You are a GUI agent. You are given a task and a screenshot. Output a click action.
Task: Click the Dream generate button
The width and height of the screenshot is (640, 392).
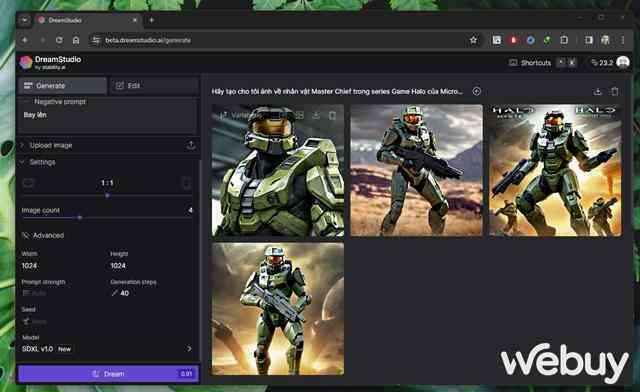click(108, 374)
